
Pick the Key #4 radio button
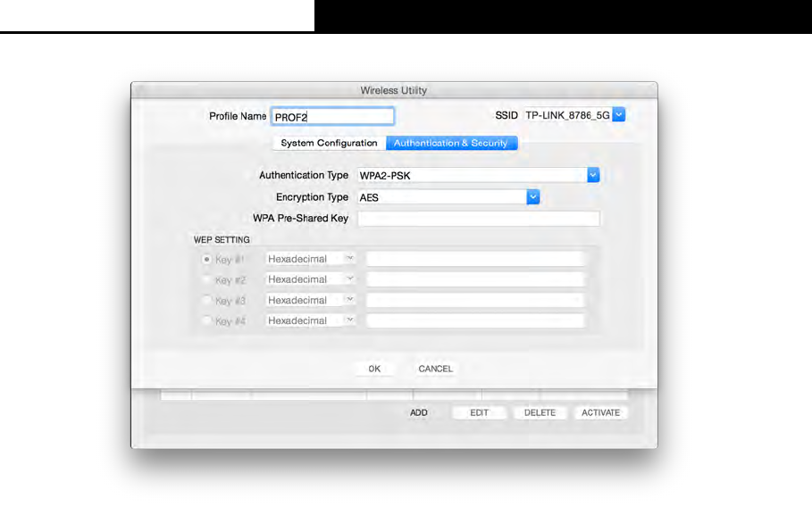(x=206, y=320)
